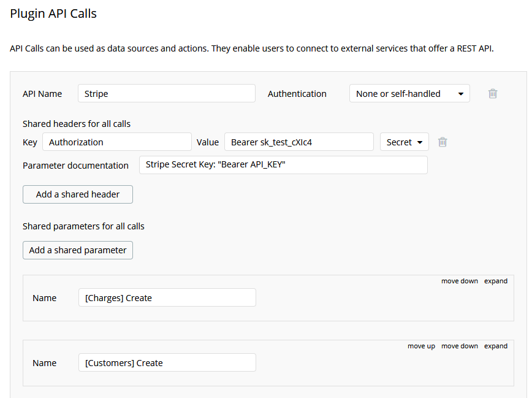
Task: Click the Shared headers for all calls label
Action: click(x=77, y=124)
